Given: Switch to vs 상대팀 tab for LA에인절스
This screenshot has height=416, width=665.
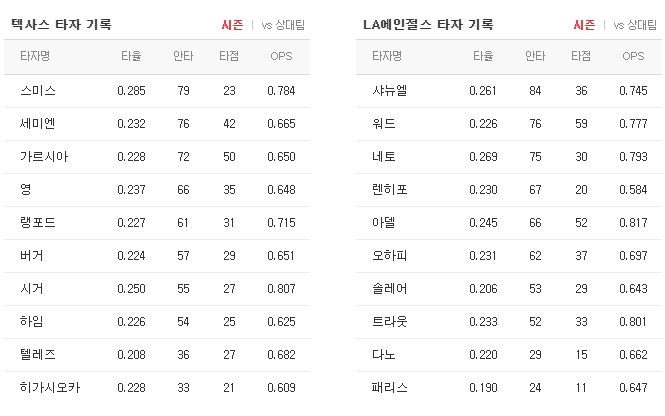Looking at the screenshot, I should pyautogui.click(x=635, y=25).
